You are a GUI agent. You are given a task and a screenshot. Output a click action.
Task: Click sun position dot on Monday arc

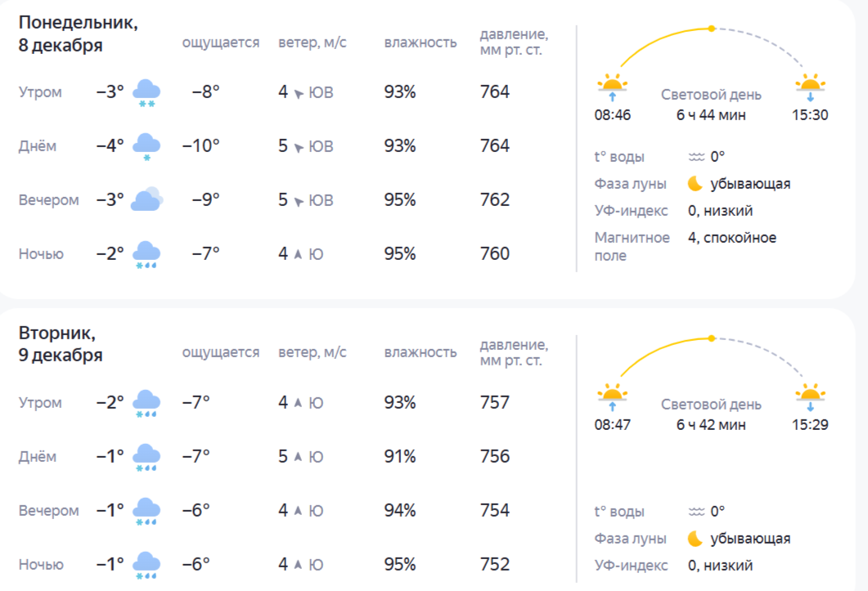[712, 29]
